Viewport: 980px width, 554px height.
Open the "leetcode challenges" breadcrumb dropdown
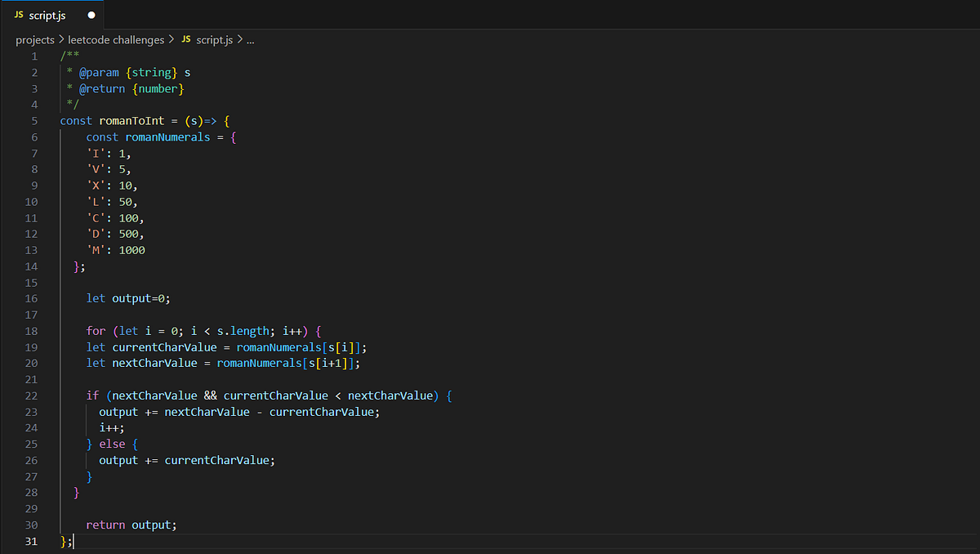[x=115, y=39]
